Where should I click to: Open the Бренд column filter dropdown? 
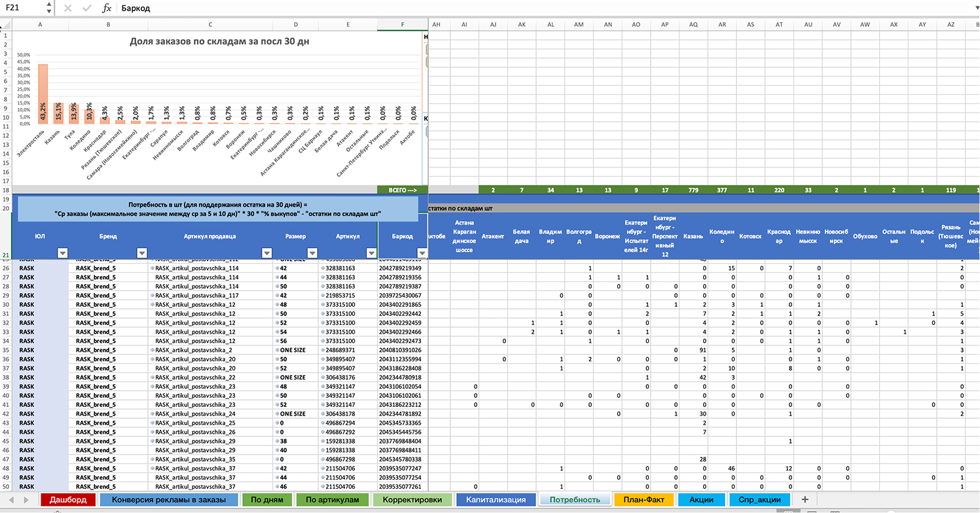141,253
